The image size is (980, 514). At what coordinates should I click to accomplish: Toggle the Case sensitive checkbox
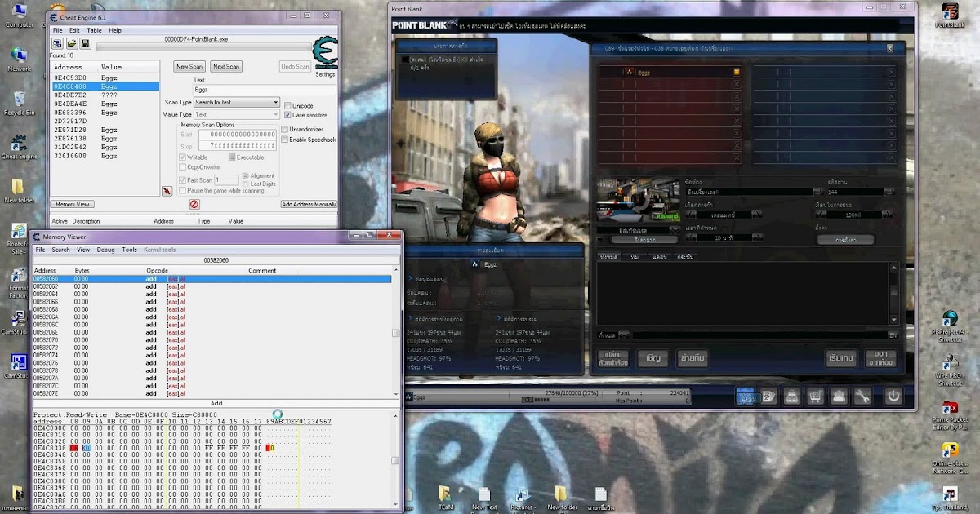click(287, 115)
